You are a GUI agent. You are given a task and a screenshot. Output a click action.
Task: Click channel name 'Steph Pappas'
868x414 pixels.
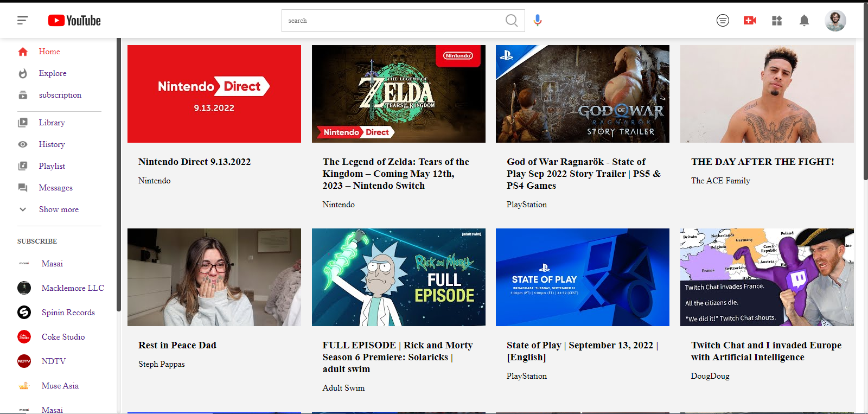click(161, 364)
